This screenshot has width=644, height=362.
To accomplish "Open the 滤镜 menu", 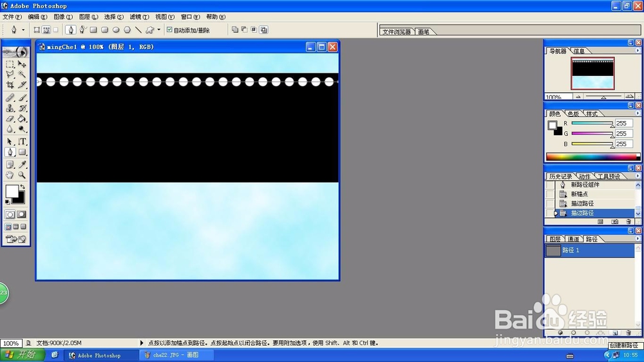I will pos(139,17).
